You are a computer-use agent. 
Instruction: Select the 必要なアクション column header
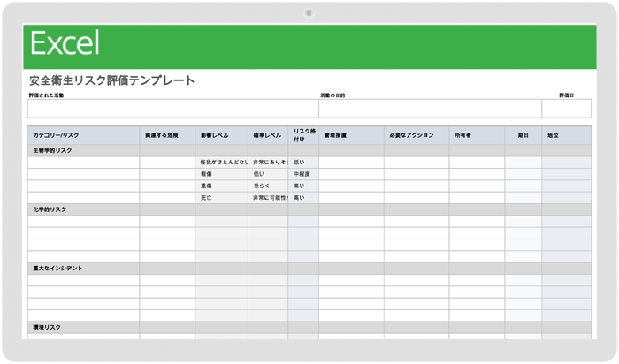click(416, 135)
